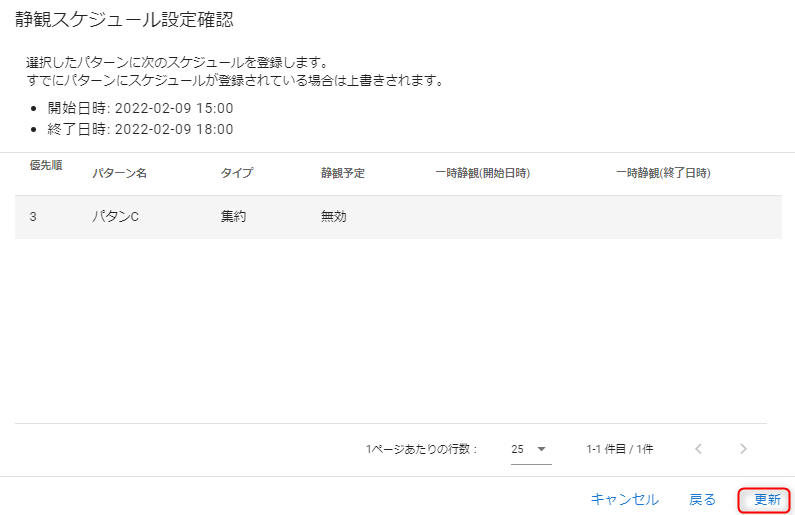Select the パタンC row name cell
This screenshot has height=515, width=795.
(x=116, y=216)
